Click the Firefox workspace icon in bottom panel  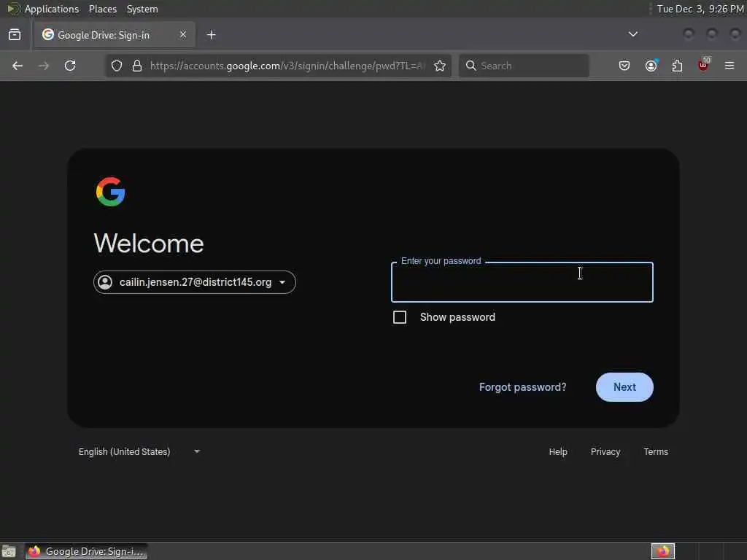(663, 551)
